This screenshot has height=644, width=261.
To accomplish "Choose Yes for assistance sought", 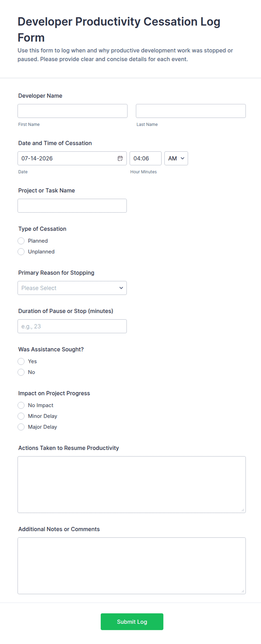I will (x=21, y=361).
